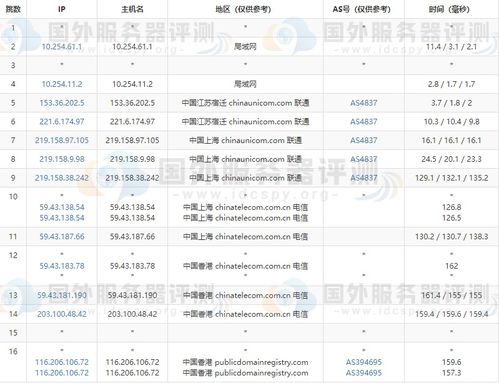Screen dimensions: 499x383
Task: Open AS4837 link in hop 6 row
Action: [x=364, y=122]
